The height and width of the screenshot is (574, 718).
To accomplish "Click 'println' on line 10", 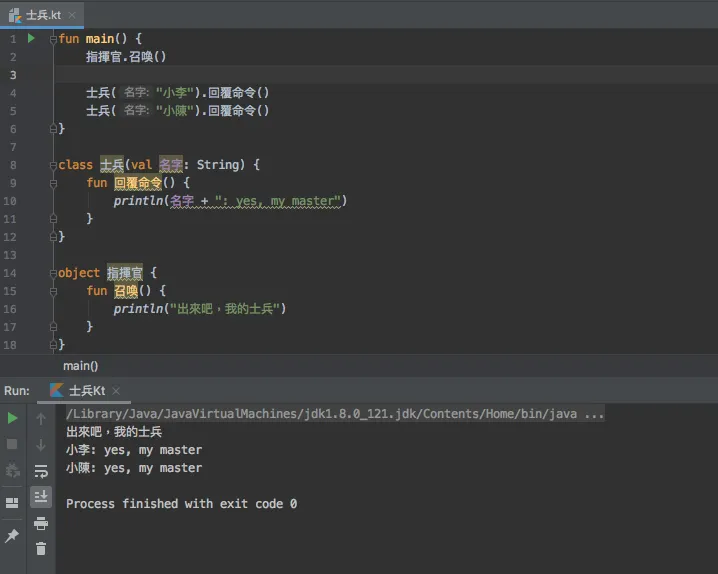I will tap(138, 201).
